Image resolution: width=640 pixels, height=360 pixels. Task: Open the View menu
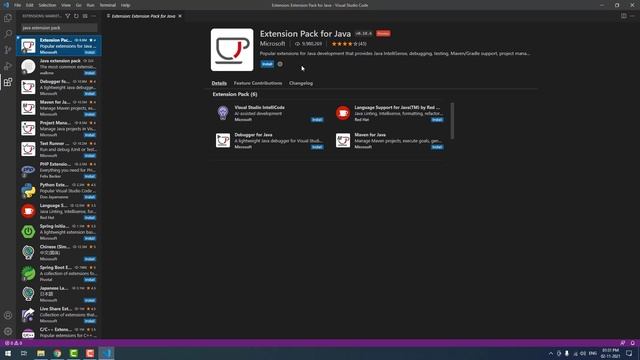coord(66,5)
